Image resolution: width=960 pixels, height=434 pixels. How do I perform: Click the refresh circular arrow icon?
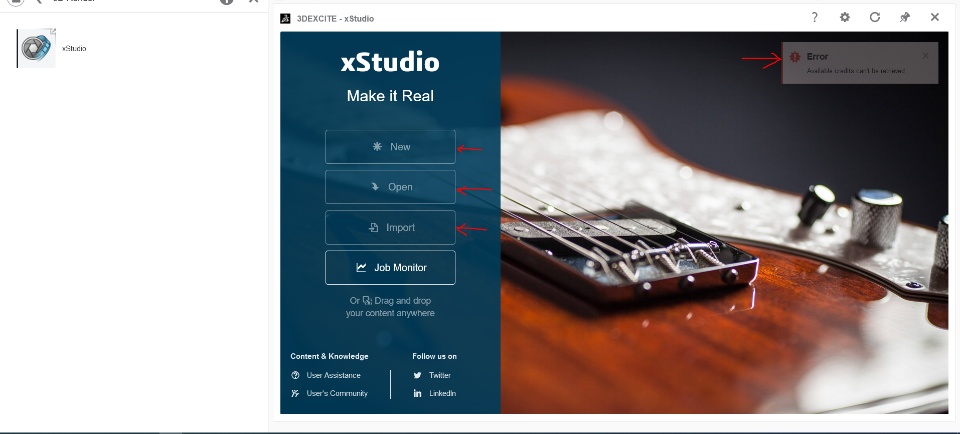874,17
